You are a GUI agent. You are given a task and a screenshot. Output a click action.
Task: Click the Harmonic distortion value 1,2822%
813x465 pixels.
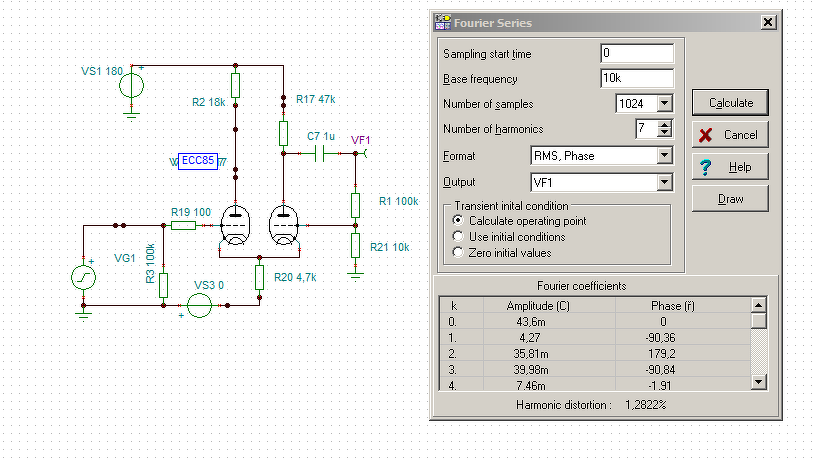(645, 405)
